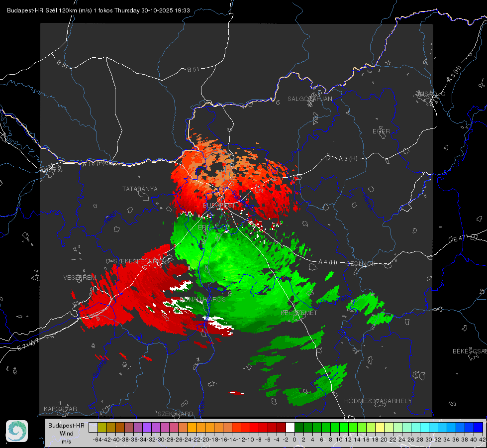Select the white zero-velocity legend swatch
This screenshot has width=487, height=448.
(x=290, y=428)
